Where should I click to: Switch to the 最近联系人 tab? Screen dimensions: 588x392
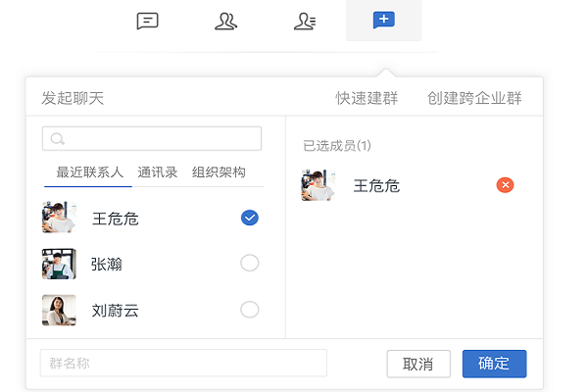point(90,172)
